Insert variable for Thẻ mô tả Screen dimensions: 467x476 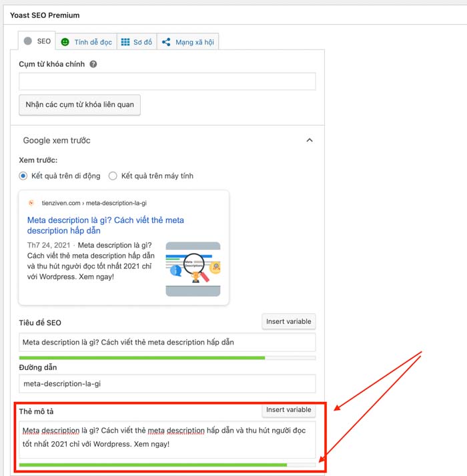(x=289, y=410)
